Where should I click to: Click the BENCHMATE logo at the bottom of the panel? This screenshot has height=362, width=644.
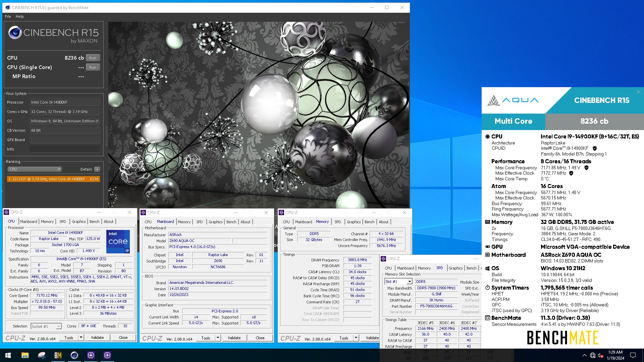click(x=562, y=338)
